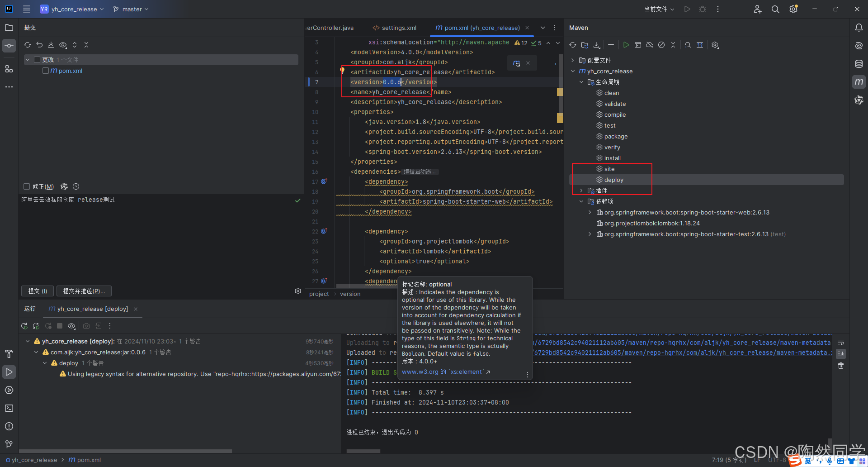Open the yh_core_release project dropdown

point(72,9)
